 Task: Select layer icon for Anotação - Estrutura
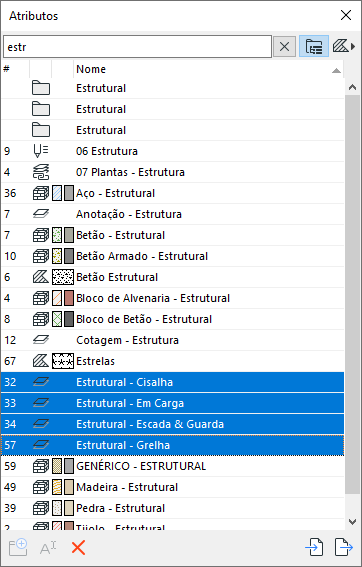coord(41,214)
